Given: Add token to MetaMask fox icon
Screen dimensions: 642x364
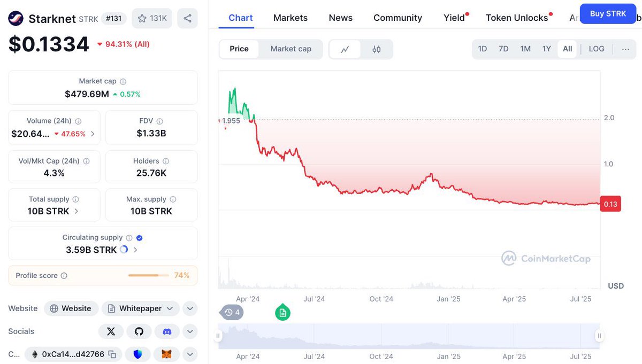Looking at the screenshot, I should coord(166,354).
